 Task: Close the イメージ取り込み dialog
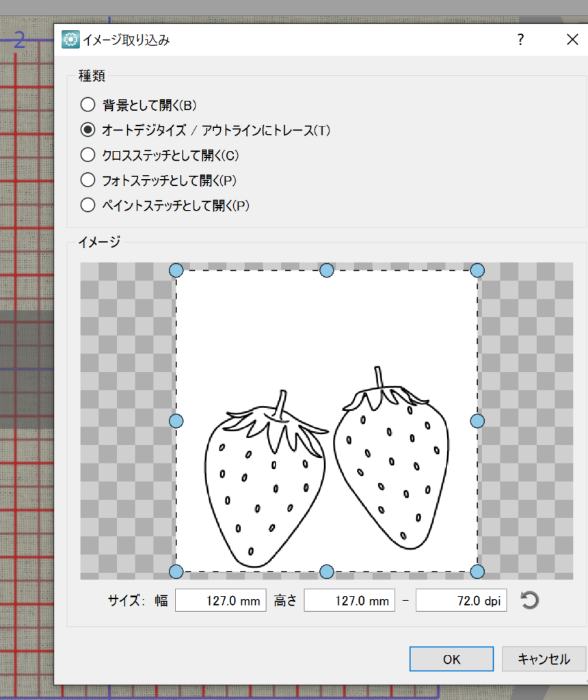[572, 40]
